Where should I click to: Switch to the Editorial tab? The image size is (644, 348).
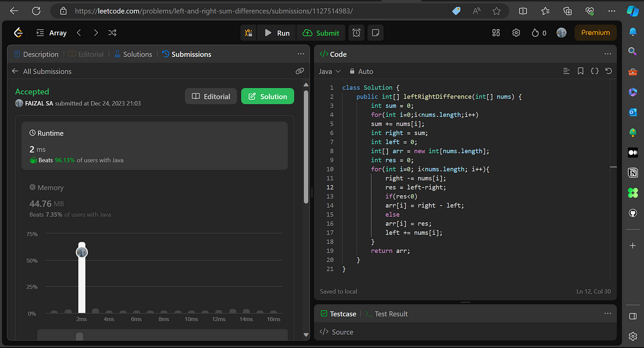click(86, 54)
